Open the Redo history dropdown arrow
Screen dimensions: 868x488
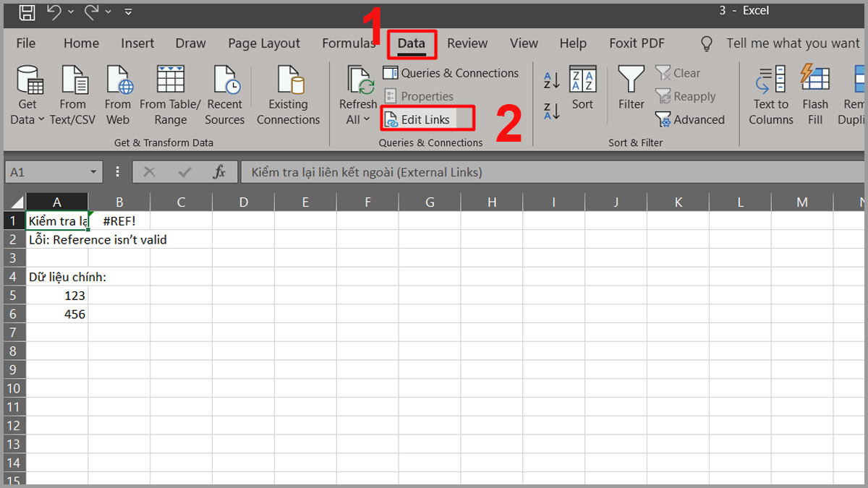109,12
